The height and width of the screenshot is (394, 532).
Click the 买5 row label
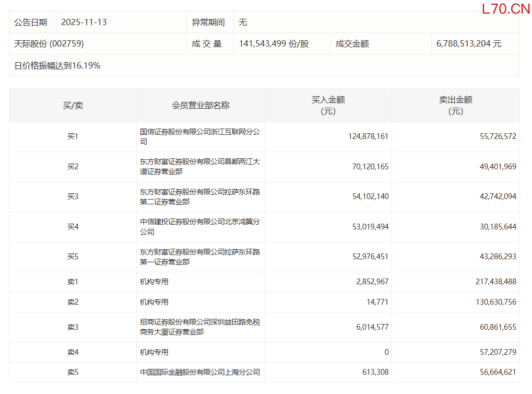pos(73,257)
